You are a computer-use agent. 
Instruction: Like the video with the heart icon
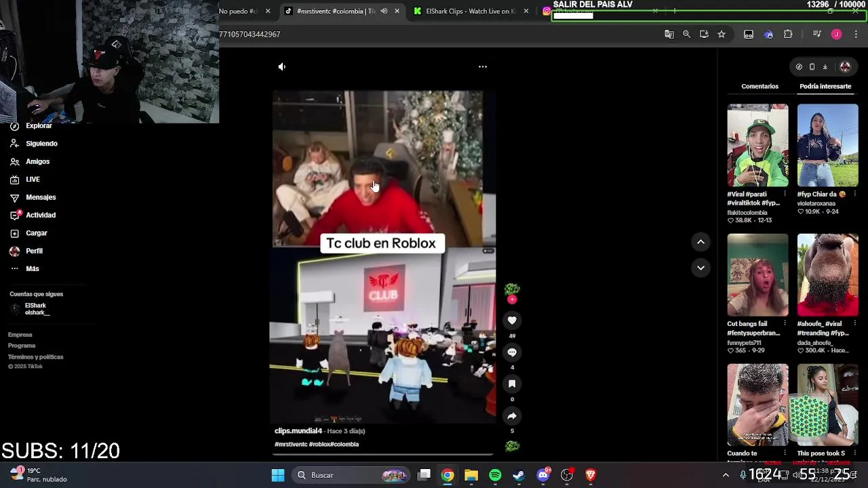tap(512, 320)
